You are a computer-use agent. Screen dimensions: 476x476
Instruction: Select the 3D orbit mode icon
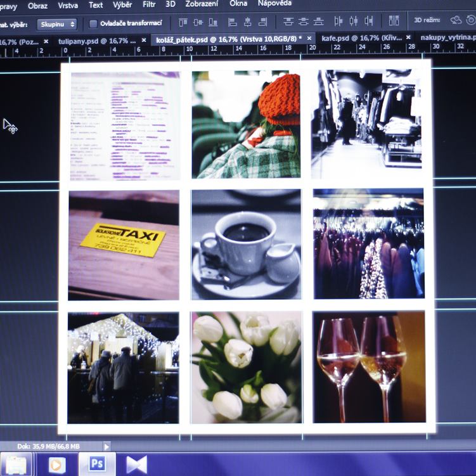click(x=456, y=20)
